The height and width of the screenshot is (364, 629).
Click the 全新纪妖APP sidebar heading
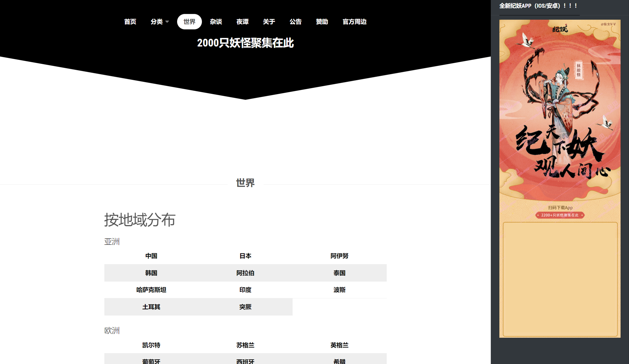click(538, 6)
